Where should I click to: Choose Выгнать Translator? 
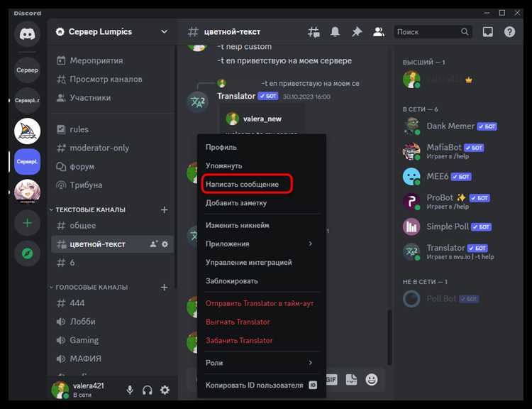[262, 322]
